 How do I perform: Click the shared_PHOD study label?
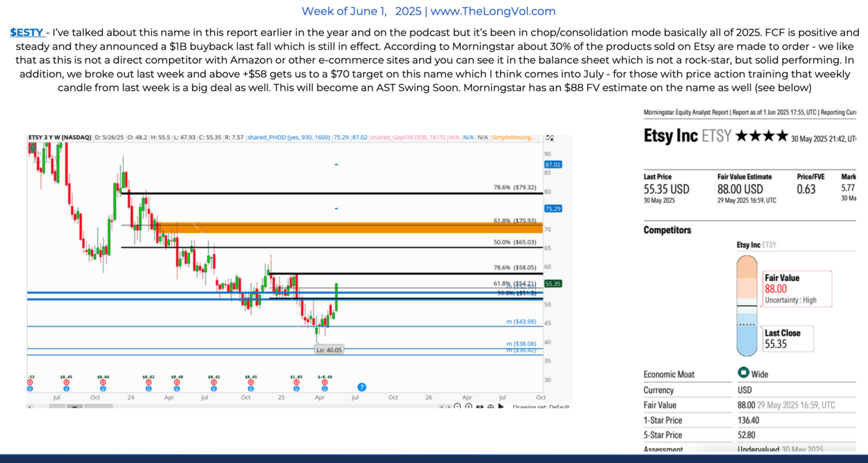[x=288, y=137]
